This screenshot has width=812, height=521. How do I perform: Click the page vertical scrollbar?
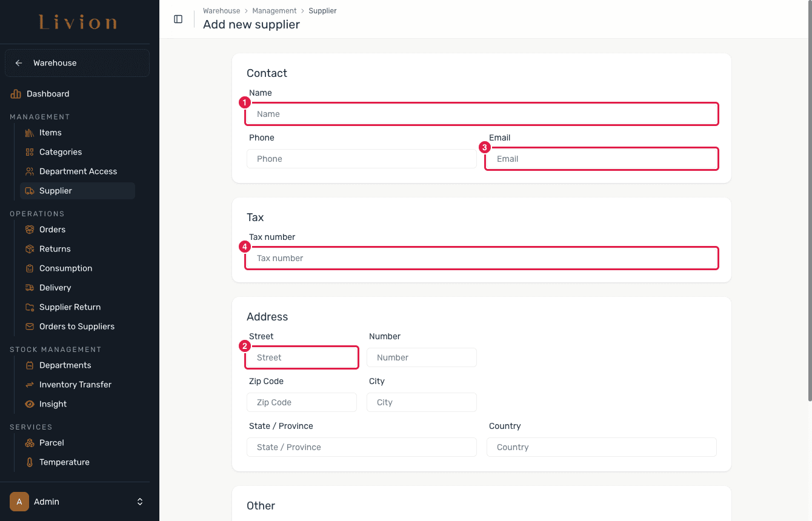point(810,201)
